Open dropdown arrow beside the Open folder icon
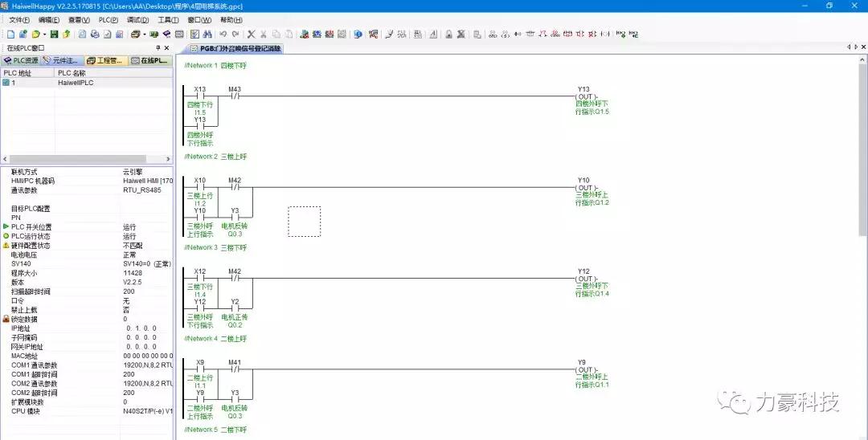 (x=45, y=35)
